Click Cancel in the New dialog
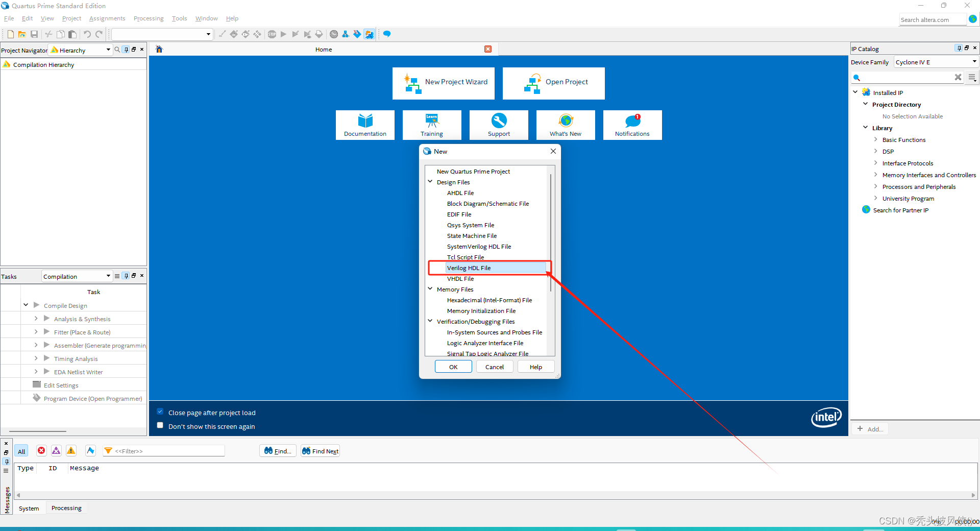The width and height of the screenshot is (980, 531). pyautogui.click(x=495, y=367)
